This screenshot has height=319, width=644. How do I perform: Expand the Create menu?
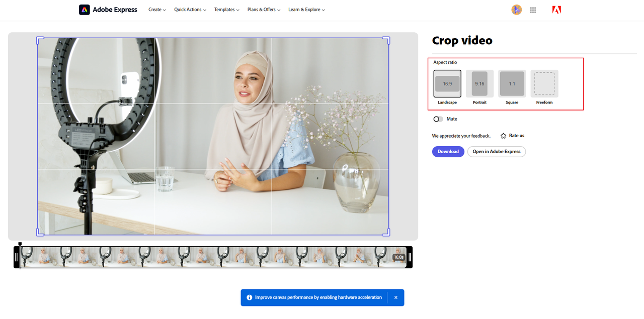(157, 10)
